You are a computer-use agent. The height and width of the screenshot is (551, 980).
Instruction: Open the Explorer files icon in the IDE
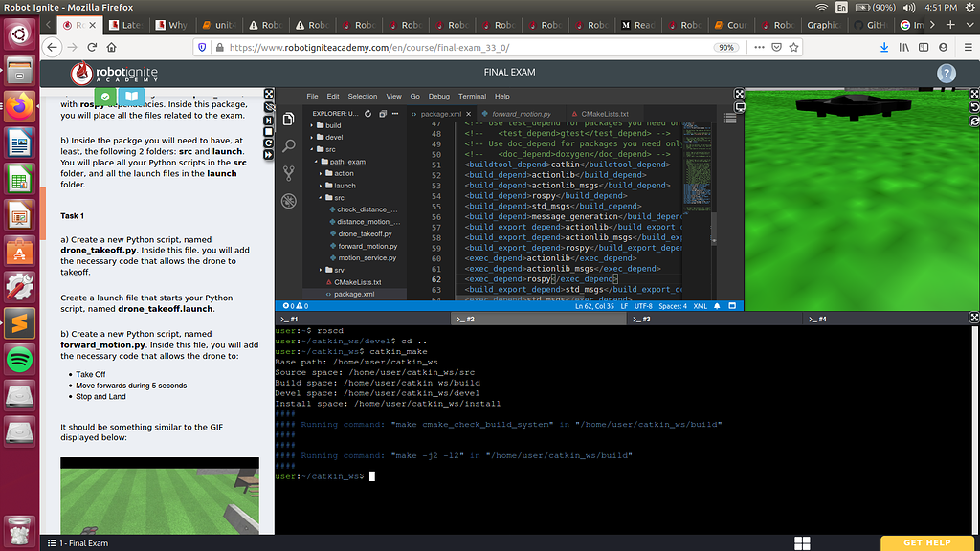289,119
